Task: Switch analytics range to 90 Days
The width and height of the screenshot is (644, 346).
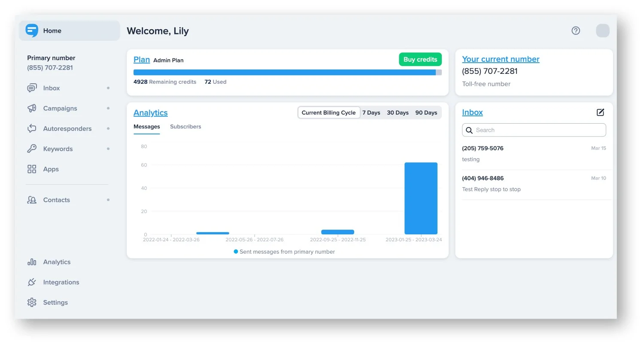Action: click(x=426, y=112)
